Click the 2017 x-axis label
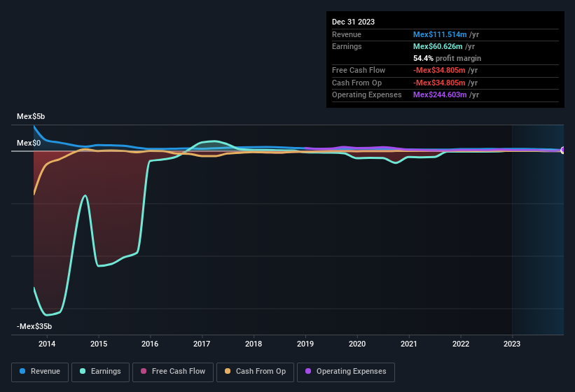The image size is (575, 392). coord(202,344)
